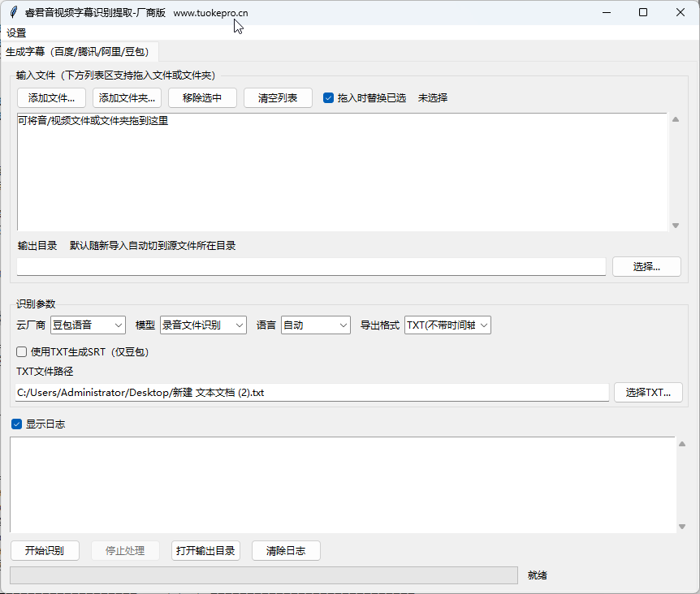Click the 添加文件... button

tap(51, 98)
